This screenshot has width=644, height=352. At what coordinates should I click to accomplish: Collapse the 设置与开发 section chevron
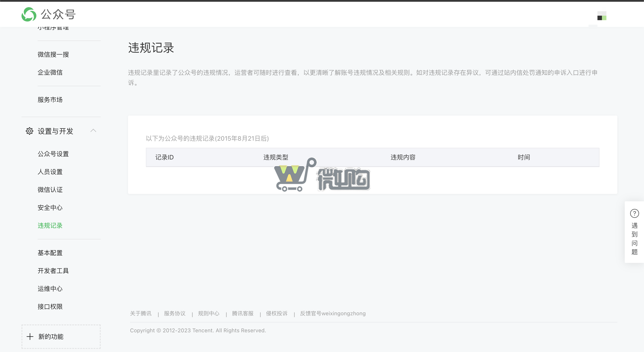pyautogui.click(x=94, y=130)
